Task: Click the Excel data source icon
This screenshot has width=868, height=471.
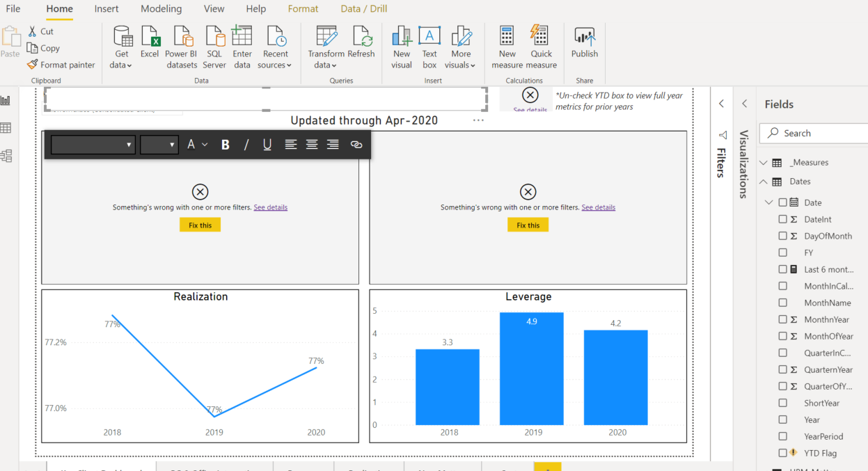Action: tap(150, 35)
